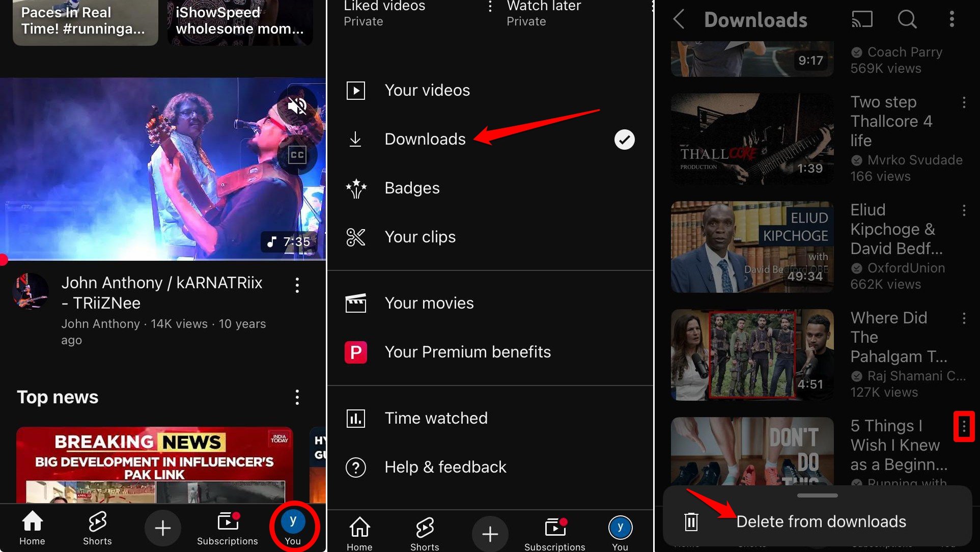Click the Downloads arrow icon

tap(356, 139)
